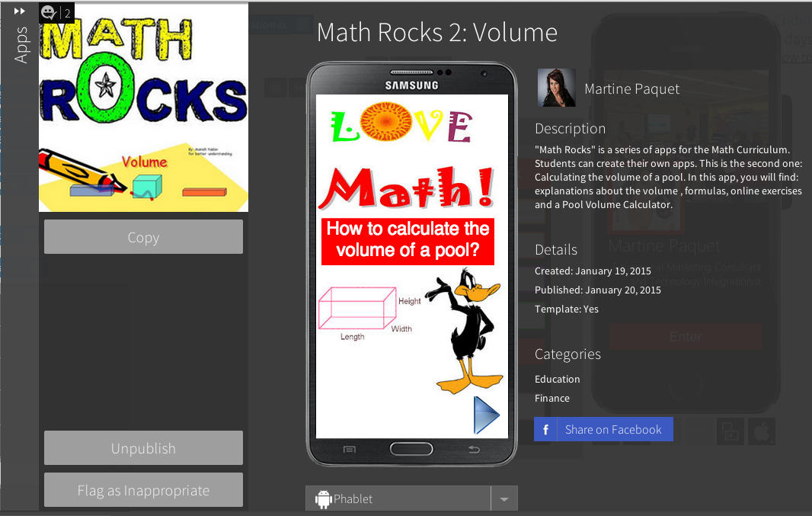Click the Description heading
812x516 pixels.
click(x=570, y=129)
